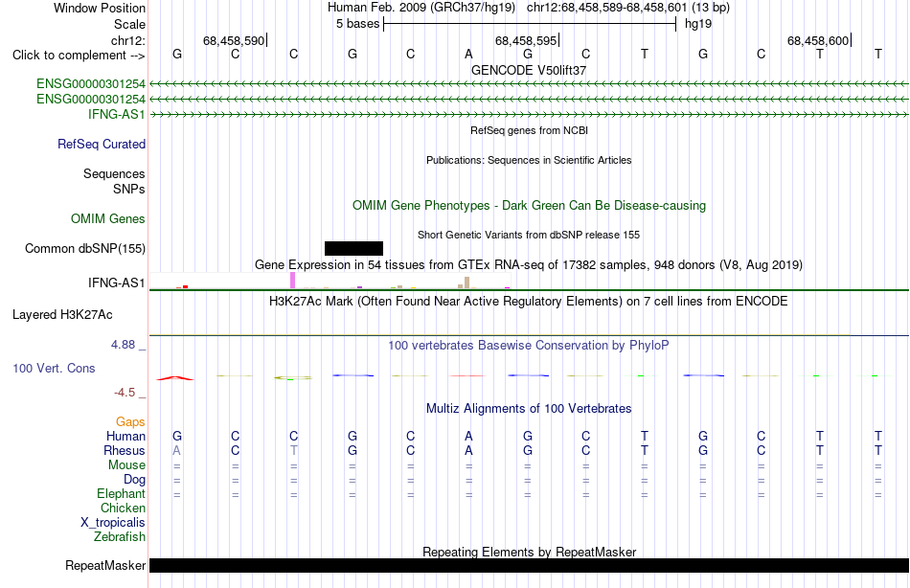The width and height of the screenshot is (910, 588).
Task: Click the base A in the sequence row
Action: pos(469,54)
